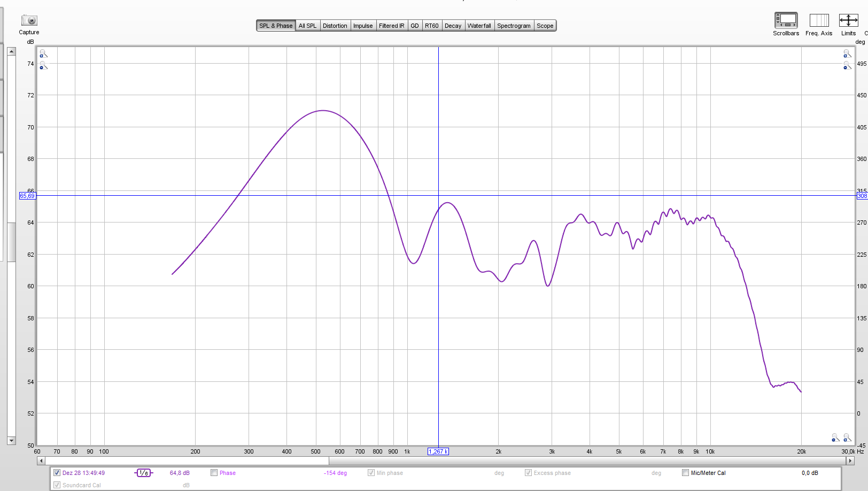Enable the Phase trace checkbox
Screen dimensions: 868x491
tap(214, 473)
